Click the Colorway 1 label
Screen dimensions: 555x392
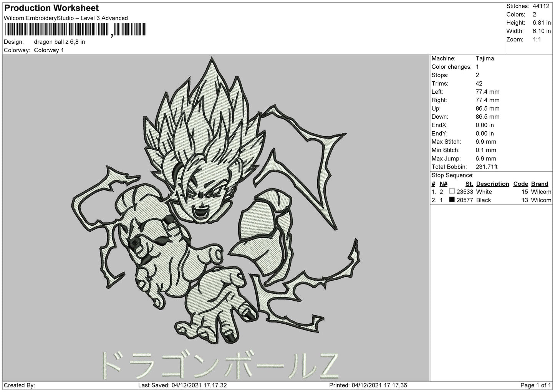[x=49, y=50]
